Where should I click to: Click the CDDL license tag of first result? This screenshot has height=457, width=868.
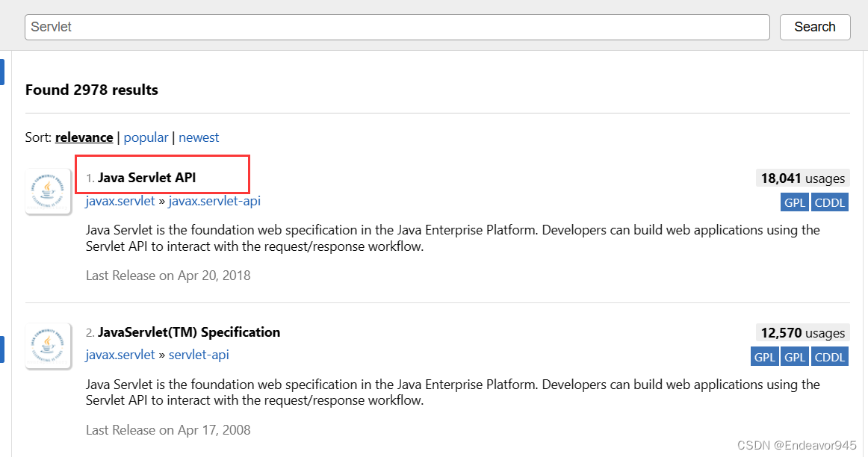click(830, 202)
